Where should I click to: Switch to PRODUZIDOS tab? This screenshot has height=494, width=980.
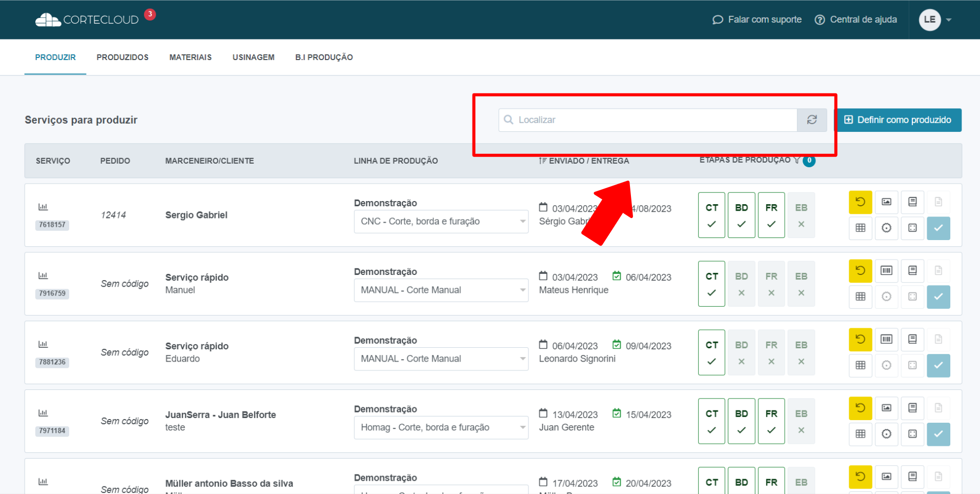pos(122,57)
